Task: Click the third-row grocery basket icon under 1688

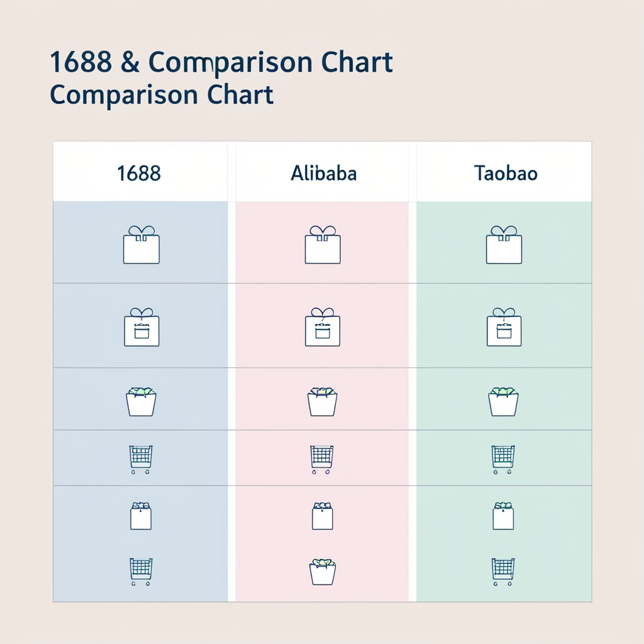Action: pos(142,401)
